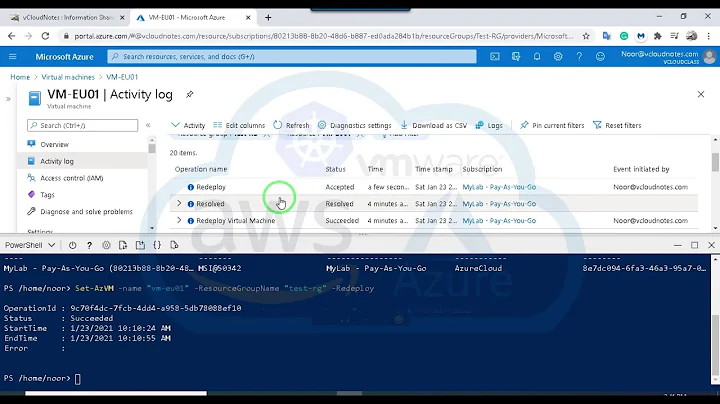Maximize the Cloud Shell pane
Screen dimensions: 720x404
[x=694, y=245]
